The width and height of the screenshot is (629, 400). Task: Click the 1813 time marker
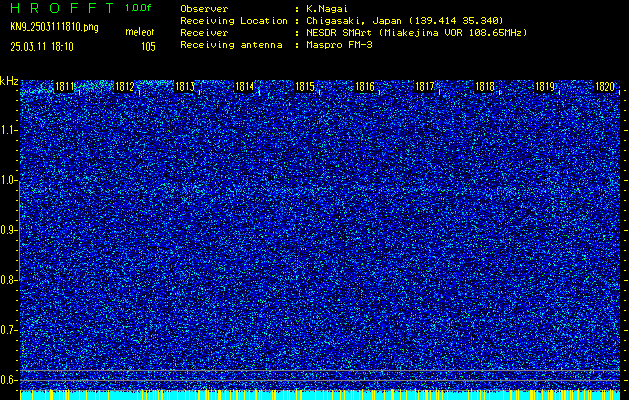(x=185, y=87)
